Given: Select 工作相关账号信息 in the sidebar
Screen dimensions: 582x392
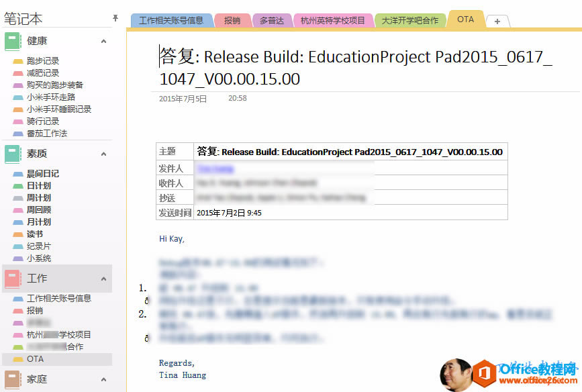Looking at the screenshot, I should [x=58, y=299].
